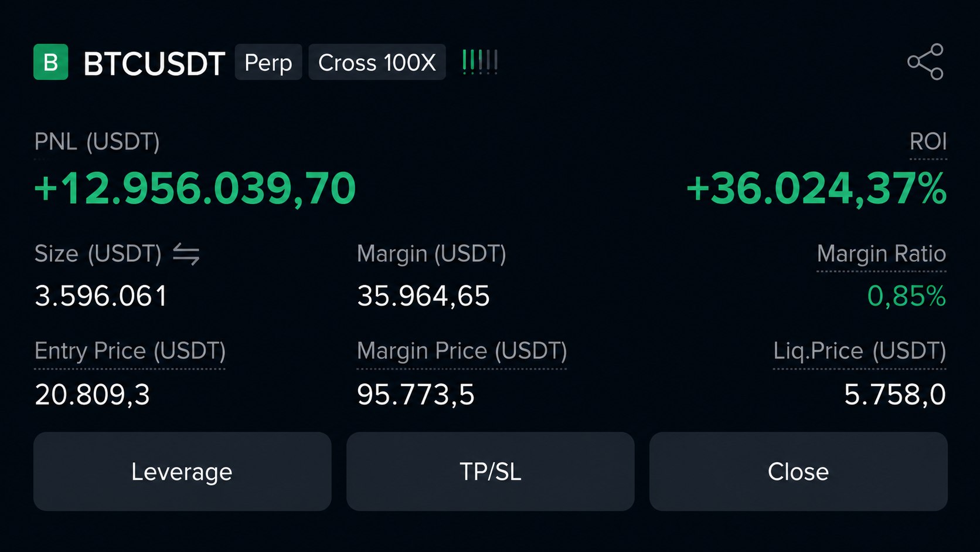
Task: Show the Margin Ratio tooltip
Action: (x=882, y=254)
